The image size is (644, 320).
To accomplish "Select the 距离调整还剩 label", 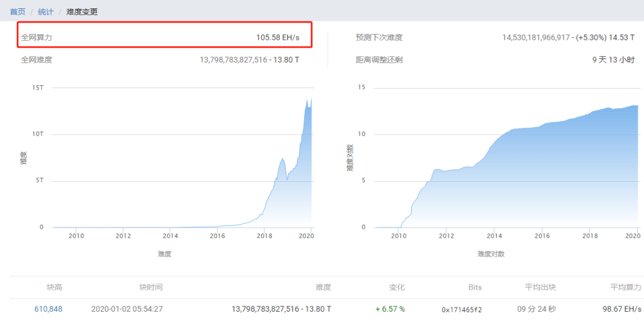I will point(379,60).
